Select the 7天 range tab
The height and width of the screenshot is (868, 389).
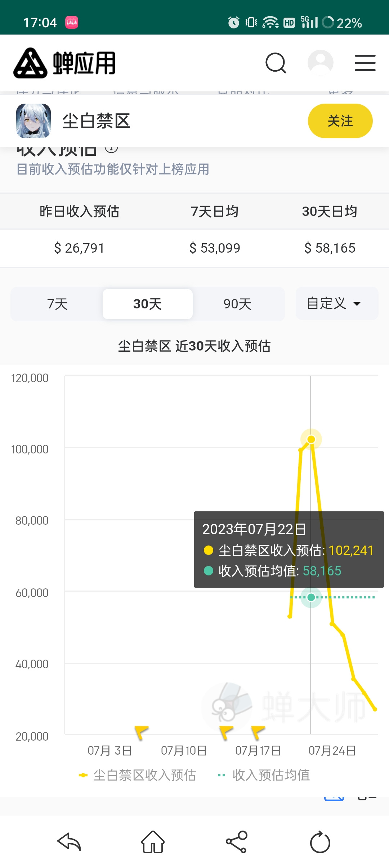pyautogui.click(x=57, y=304)
